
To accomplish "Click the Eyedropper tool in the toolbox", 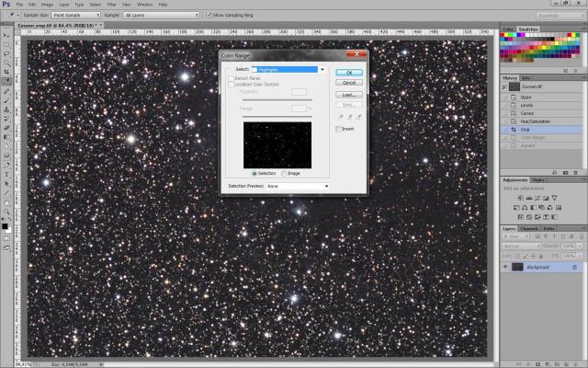I will coord(6,80).
